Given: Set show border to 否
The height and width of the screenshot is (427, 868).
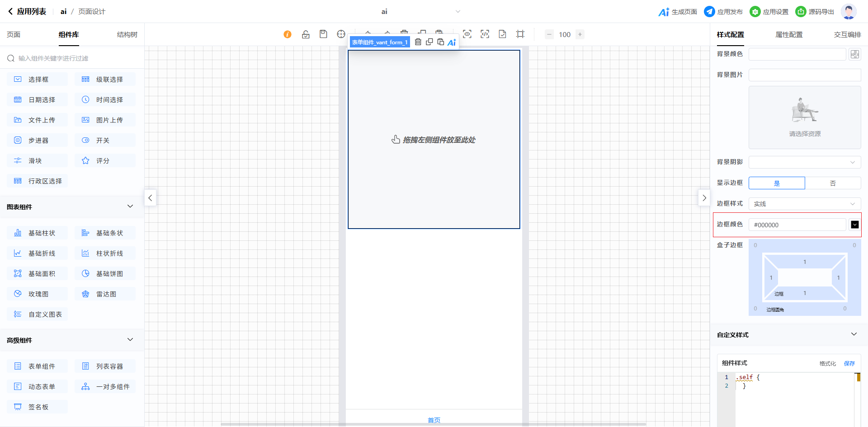Looking at the screenshot, I should pos(833,183).
